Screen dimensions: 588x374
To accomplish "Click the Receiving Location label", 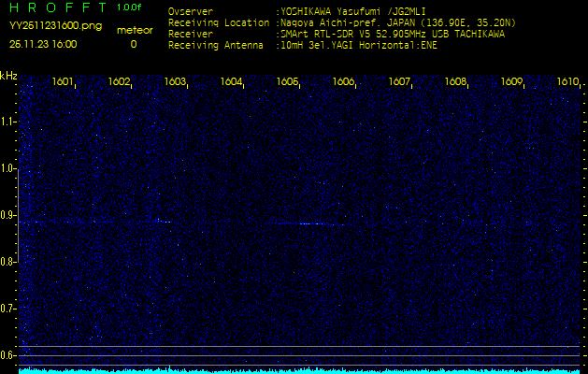I will coord(219,23).
